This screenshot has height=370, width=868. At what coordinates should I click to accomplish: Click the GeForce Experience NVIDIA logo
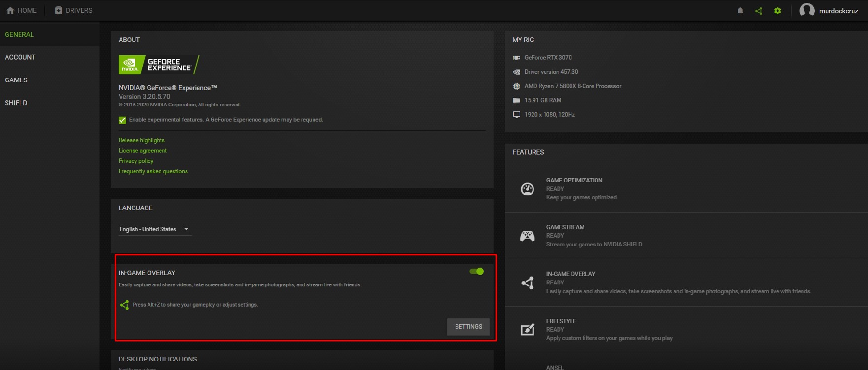coord(159,64)
